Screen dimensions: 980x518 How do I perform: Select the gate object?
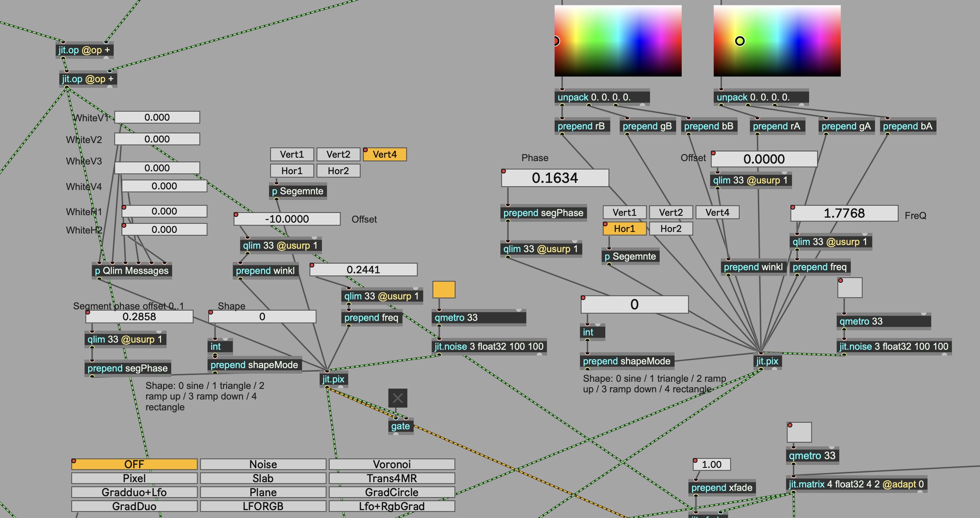pyautogui.click(x=400, y=426)
